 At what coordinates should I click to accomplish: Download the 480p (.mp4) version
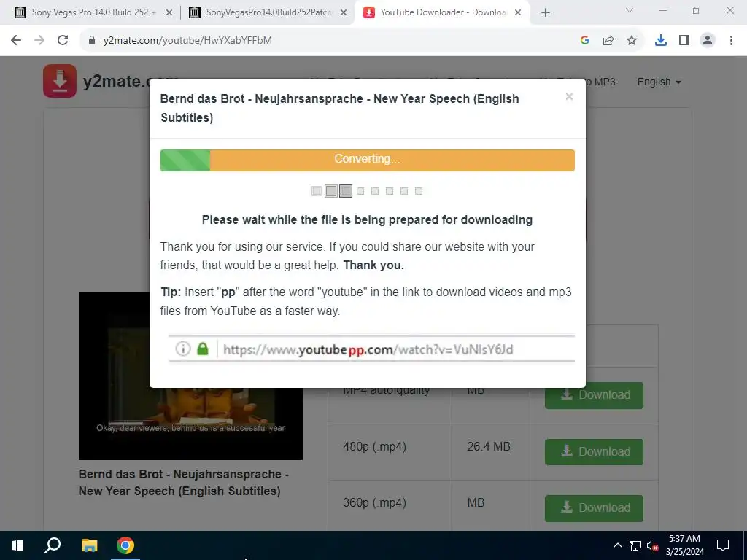coord(594,452)
